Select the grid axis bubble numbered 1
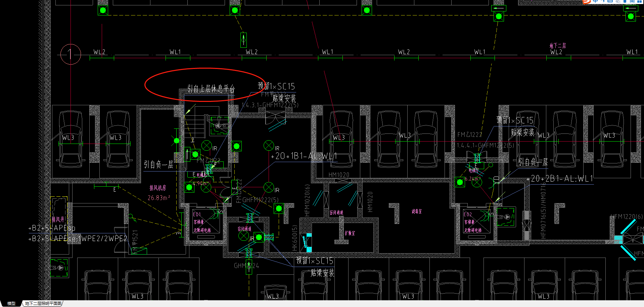The width and height of the screenshot is (644, 307). point(71,54)
